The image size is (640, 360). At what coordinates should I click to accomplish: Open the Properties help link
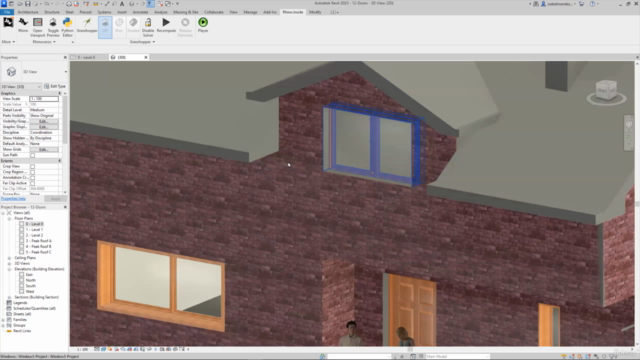pyautogui.click(x=13, y=199)
